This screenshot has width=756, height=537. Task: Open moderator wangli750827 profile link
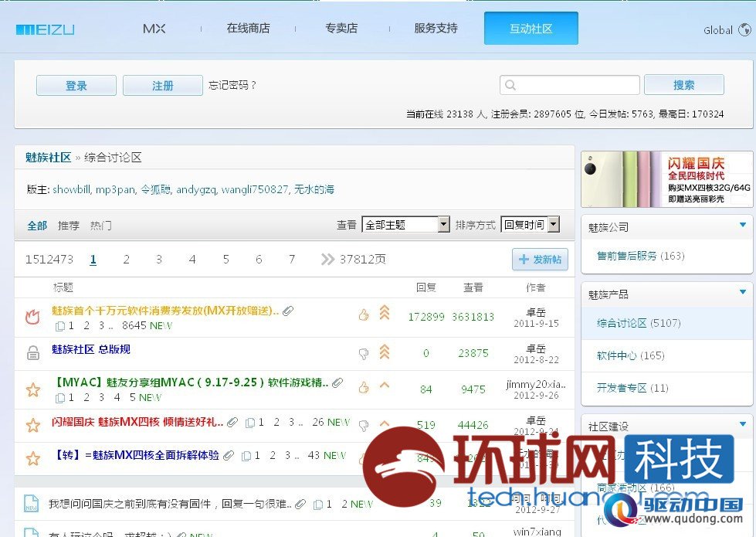pos(255,189)
